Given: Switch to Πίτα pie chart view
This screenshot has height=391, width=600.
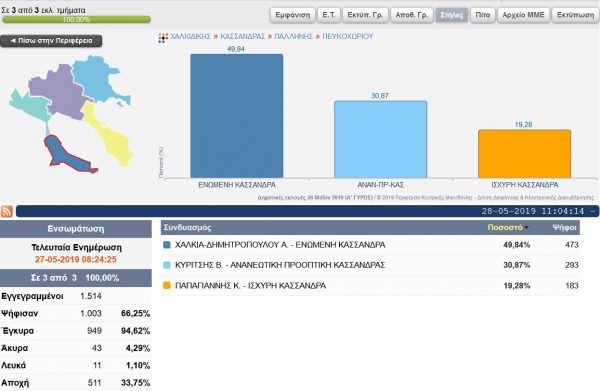Looking at the screenshot, I should tap(483, 15).
